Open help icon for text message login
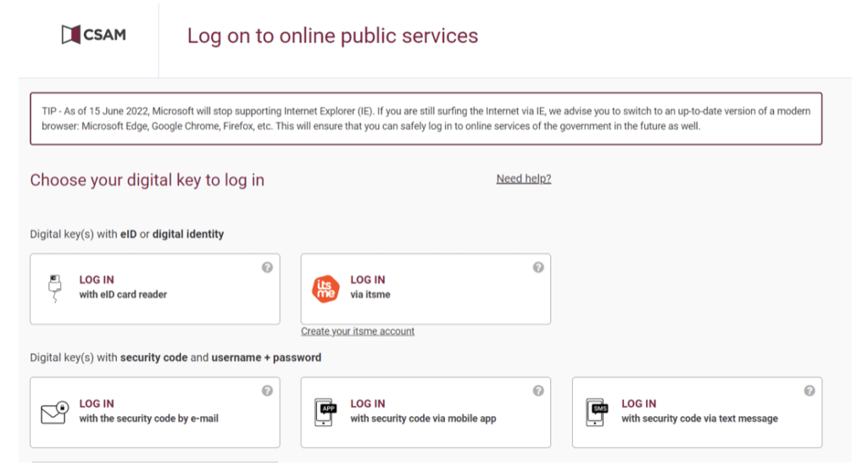The width and height of the screenshot is (868, 471). [810, 391]
